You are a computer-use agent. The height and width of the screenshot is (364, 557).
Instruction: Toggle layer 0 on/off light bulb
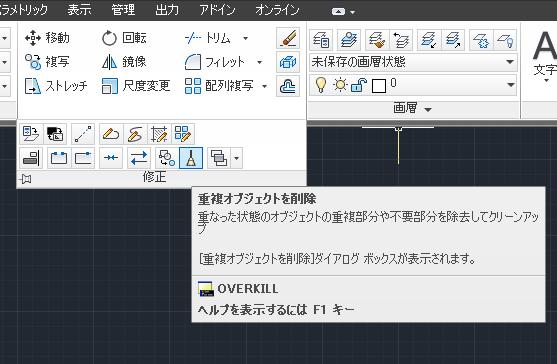[321, 85]
